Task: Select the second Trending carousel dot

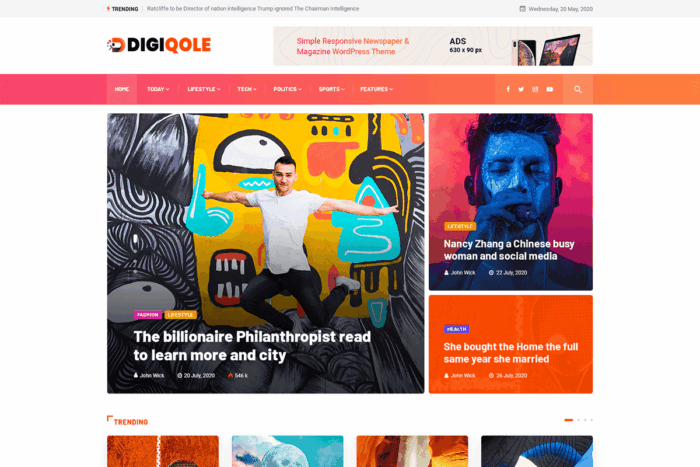Action: tap(579, 420)
